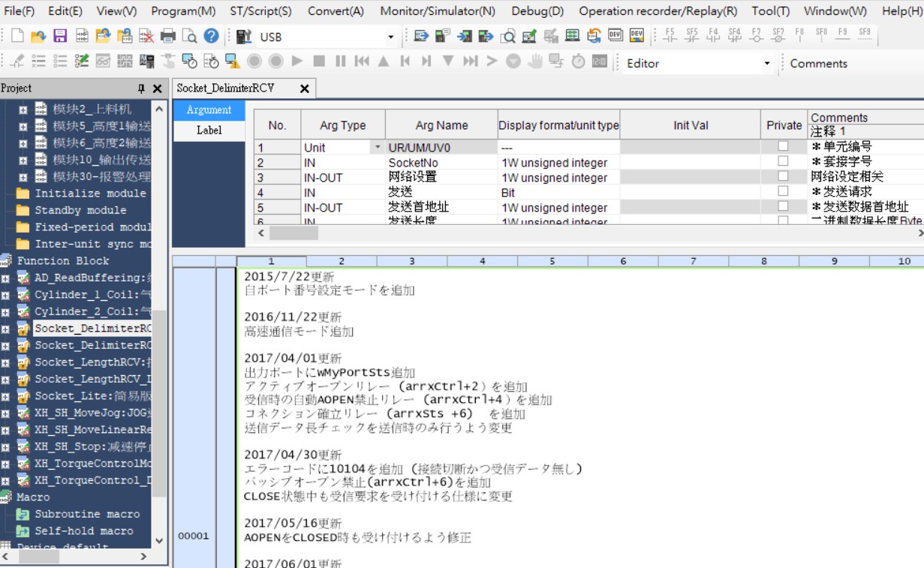Image resolution: width=924 pixels, height=568 pixels.
Task: Save the project with the floppy disk icon
Action: click(x=60, y=36)
